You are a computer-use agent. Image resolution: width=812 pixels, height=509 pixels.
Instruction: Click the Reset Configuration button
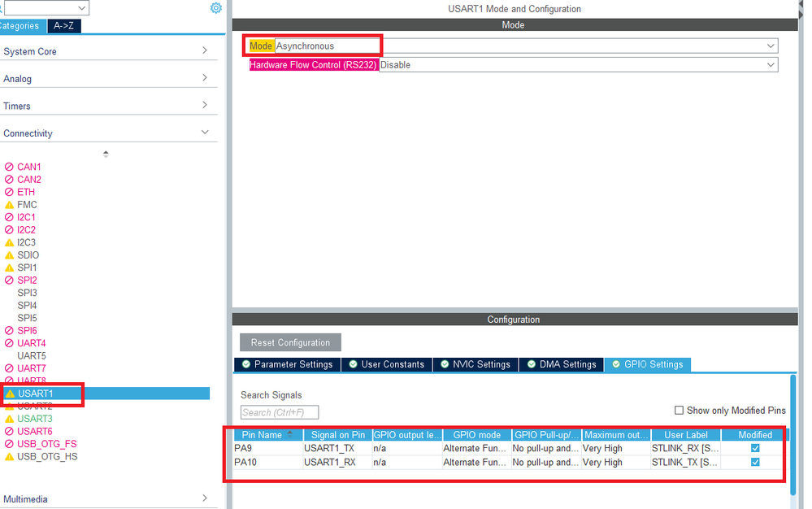(x=290, y=342)
